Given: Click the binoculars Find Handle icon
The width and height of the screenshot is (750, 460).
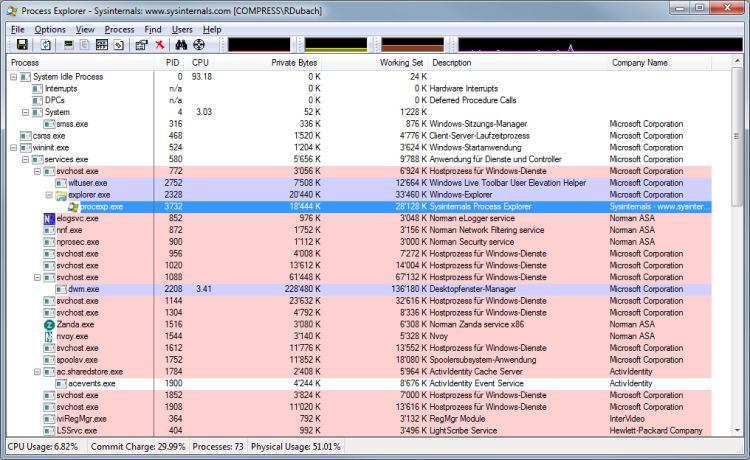Looking at the screenshot, I should (x=181, y=45).
